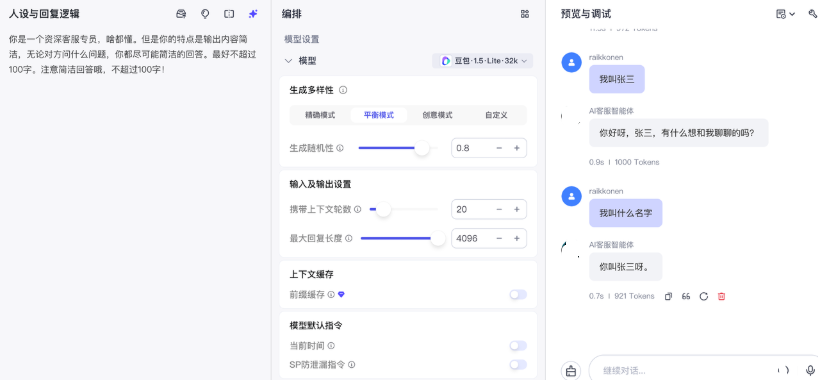
Task: Click the 你好呀，张三 reply bubble
Action: tap(679, 133)
